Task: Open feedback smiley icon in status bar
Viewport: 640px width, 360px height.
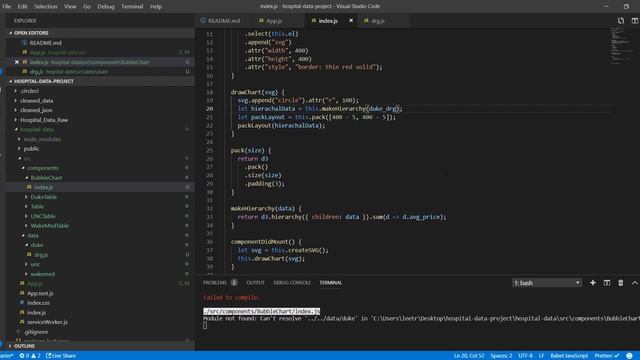Action: (x=629, y=356)
